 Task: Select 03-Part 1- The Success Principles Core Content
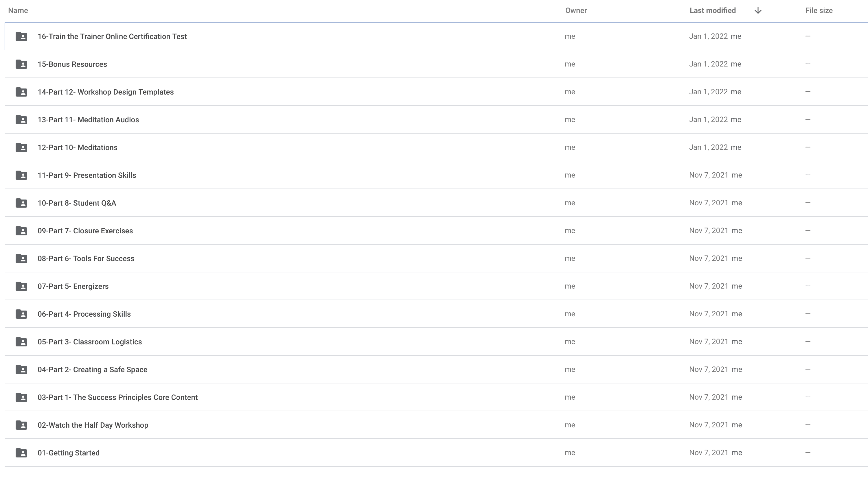(x=436, y=397)
